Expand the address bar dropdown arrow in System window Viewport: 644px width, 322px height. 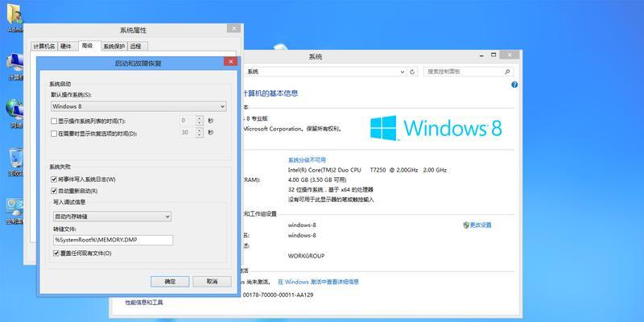coord(402,72)
